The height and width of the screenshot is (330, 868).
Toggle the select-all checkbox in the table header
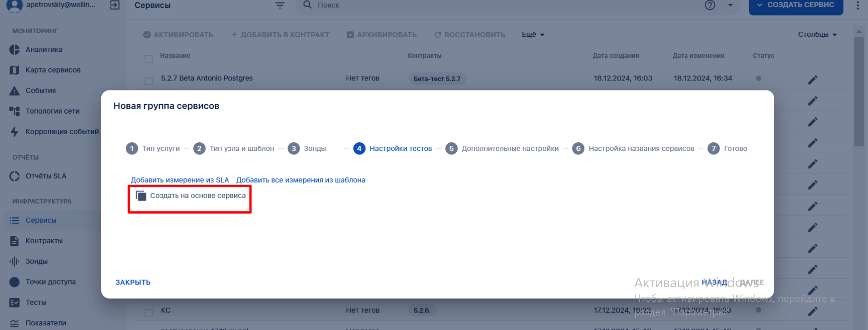pos(148,59)
